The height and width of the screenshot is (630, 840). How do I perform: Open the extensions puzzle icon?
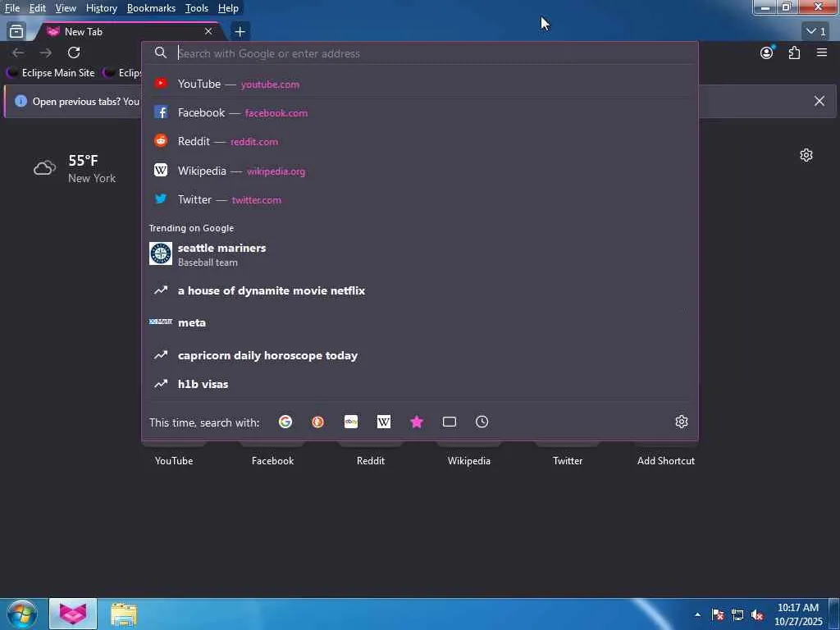click(x=794, y=52)
